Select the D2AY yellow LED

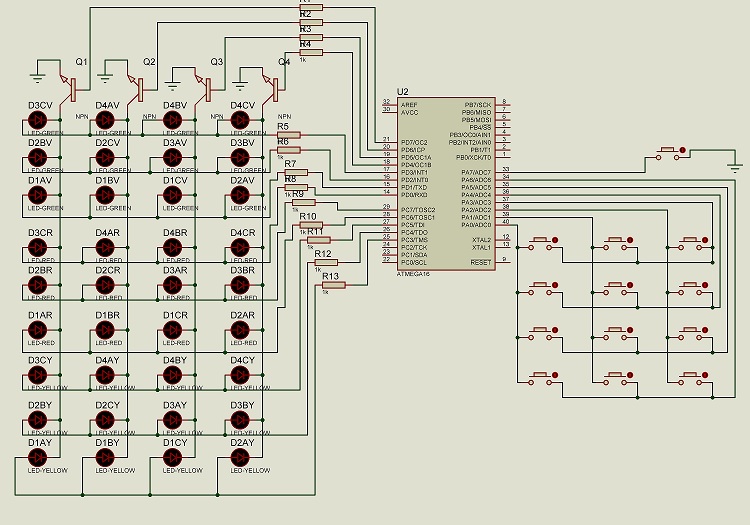click(240, 458)
